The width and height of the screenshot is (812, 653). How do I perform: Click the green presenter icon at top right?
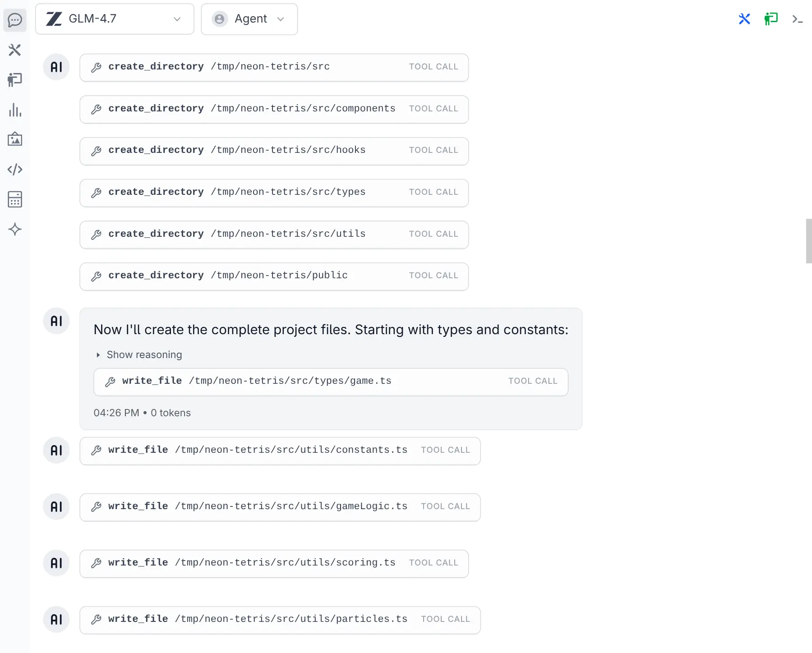(x=771, y=19)
